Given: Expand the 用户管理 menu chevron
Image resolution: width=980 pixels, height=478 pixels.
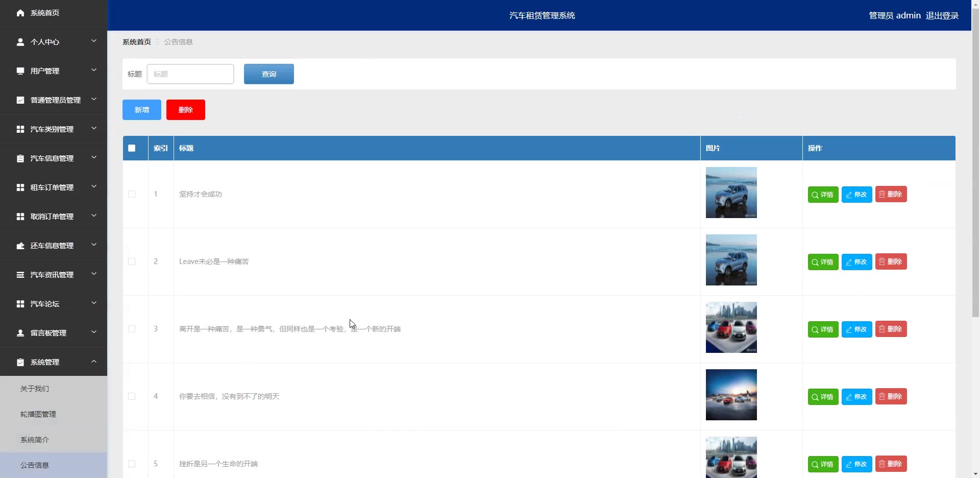Looking at the screenshot, I should [94, 70].
